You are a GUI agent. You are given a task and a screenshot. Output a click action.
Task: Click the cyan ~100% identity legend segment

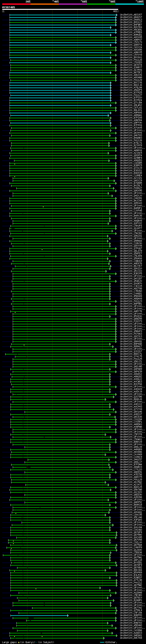(130, 4)
